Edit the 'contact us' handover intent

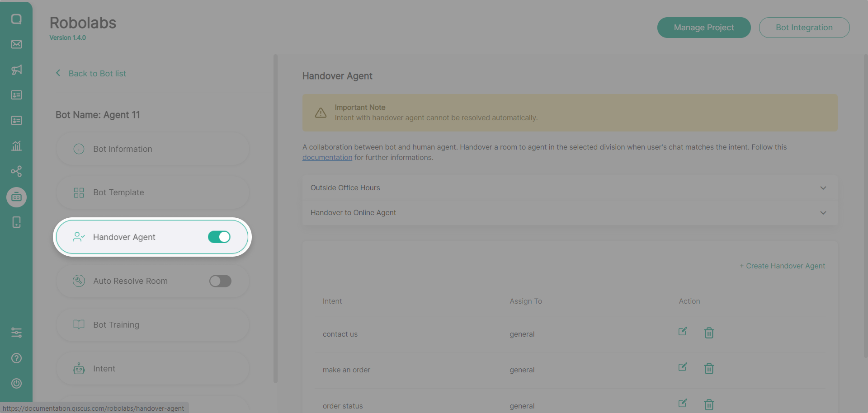683,332
